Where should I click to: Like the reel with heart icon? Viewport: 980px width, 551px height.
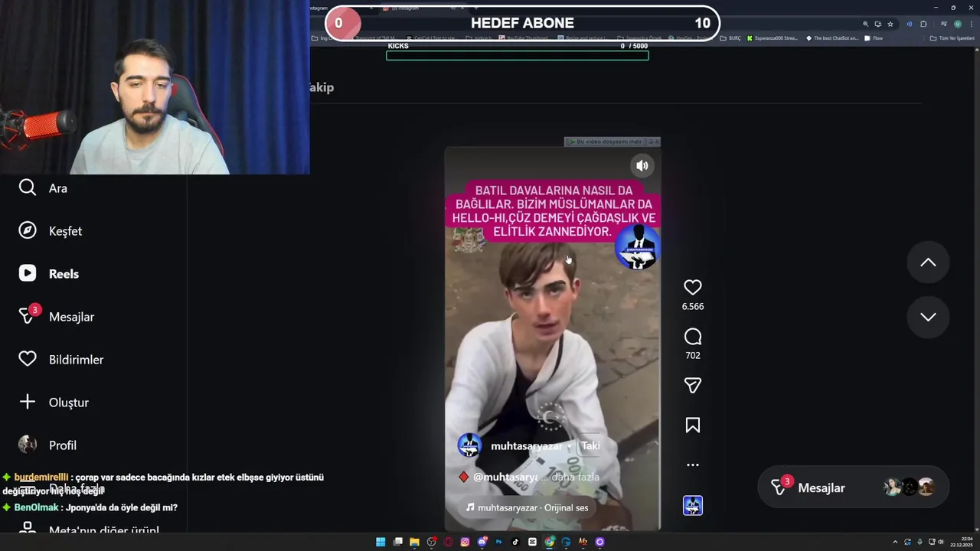(693, 288)
